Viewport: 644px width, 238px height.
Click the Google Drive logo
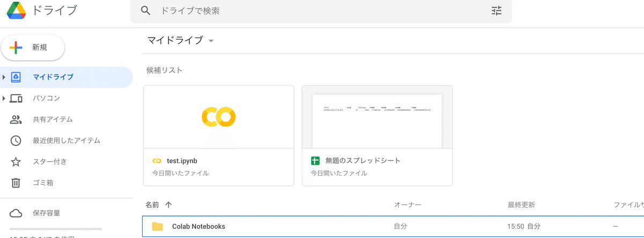pyautogui.click(x=17, y=10)
